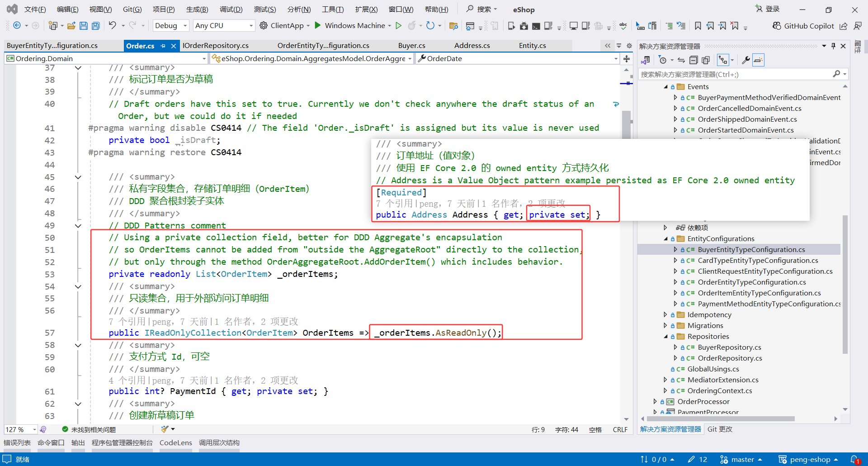868x466 pixels.
Task: Click the Solution Explorer views switch icon
Action: pyautogui.click(x=646, y=60)
